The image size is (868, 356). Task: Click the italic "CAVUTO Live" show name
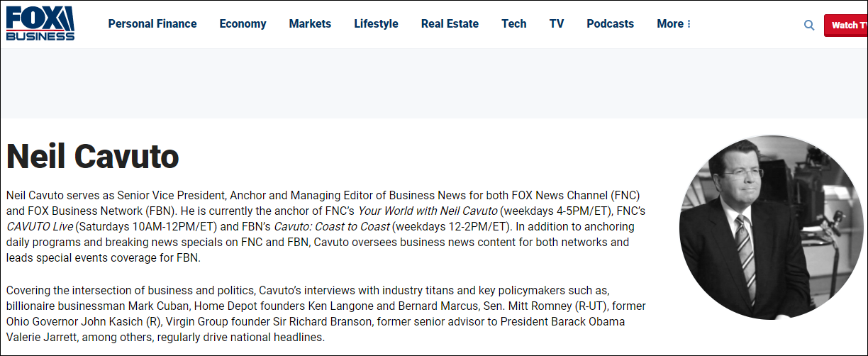point(39,227)
